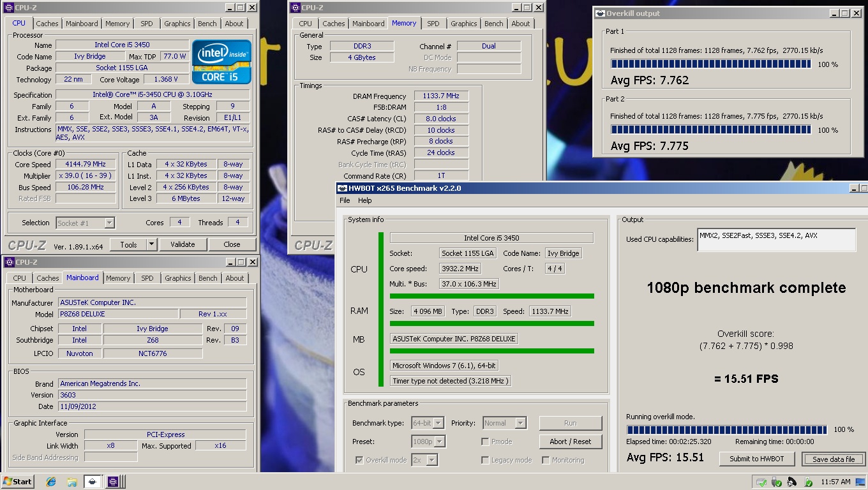Click 'Microsoft Windows 7 (6.1), 64-bit' OS field
Image resolution: width=868 pixels, height=490 pixels.
pyautogui.click(x=444, y=366)
